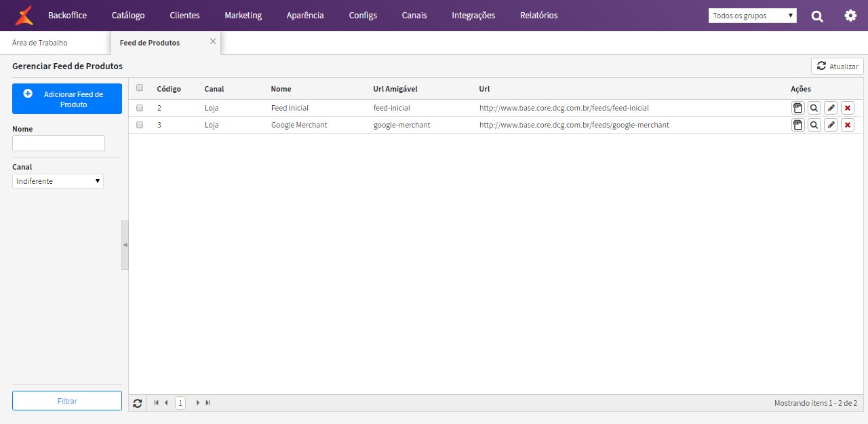Click the Google Merchant name cell
Screen dimensions: 868x424
299,125
